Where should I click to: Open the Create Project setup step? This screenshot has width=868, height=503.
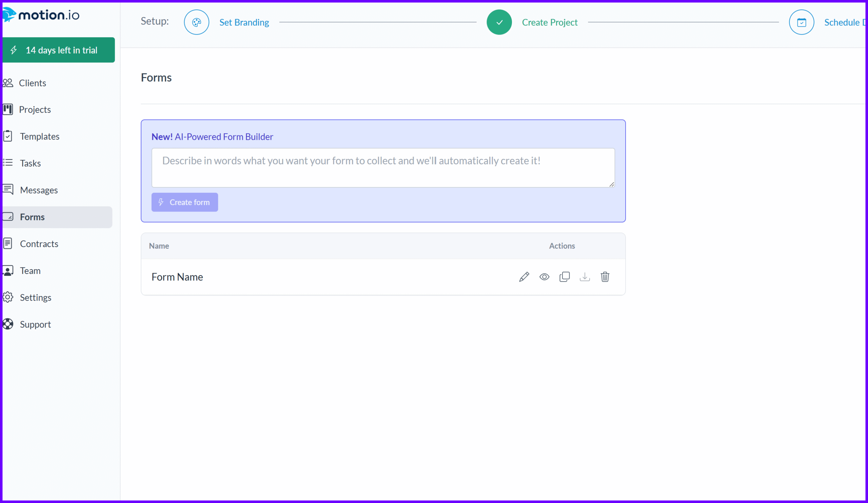[550, 22]
